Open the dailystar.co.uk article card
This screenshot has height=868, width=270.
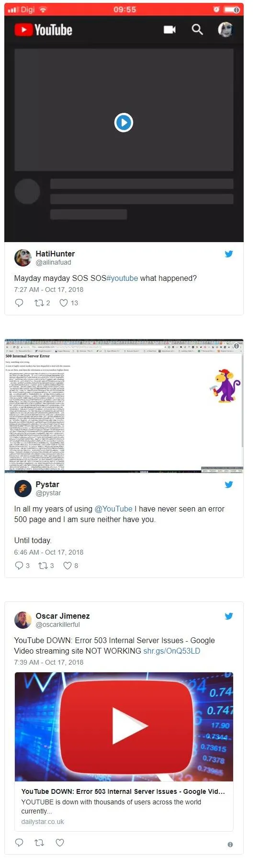(124, 752)
